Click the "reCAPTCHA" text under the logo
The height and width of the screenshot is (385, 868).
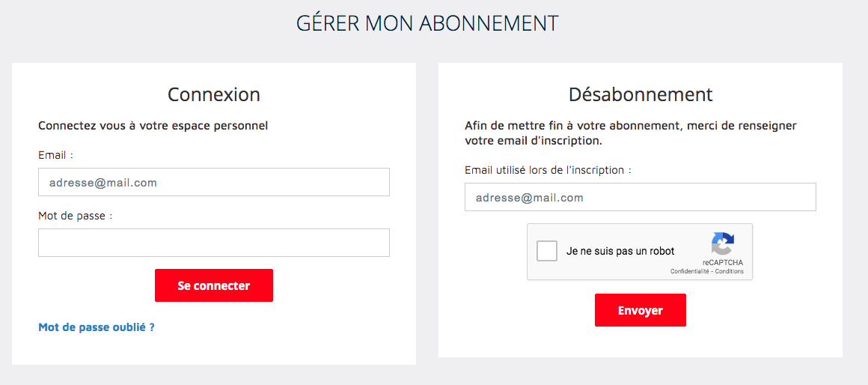[723, 263]
